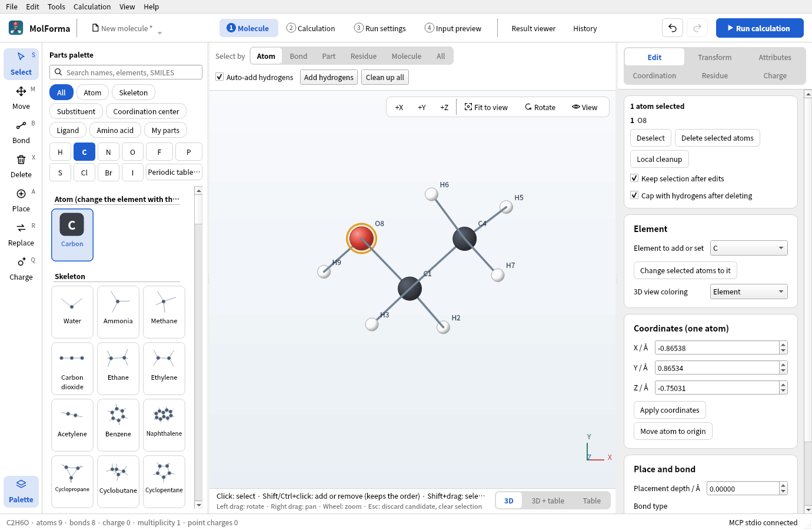Go to the Run settings step
The image size is (812, 530).
380,28
